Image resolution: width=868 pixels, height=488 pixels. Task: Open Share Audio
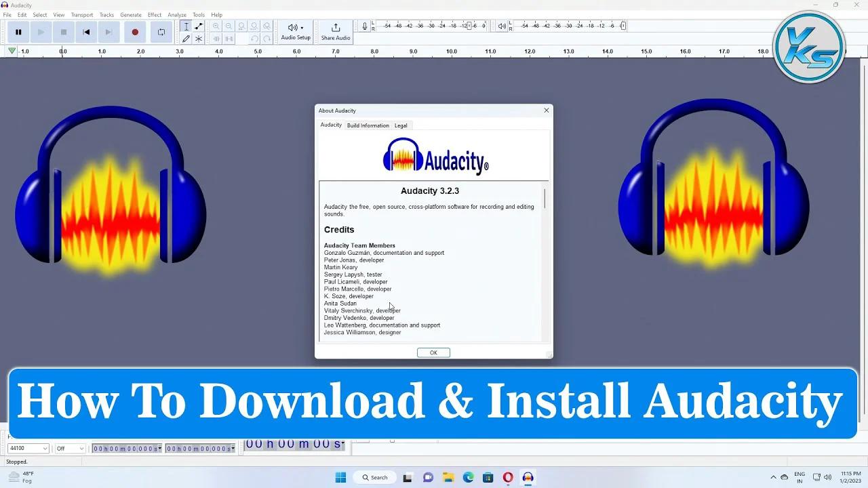coord(334,31)
